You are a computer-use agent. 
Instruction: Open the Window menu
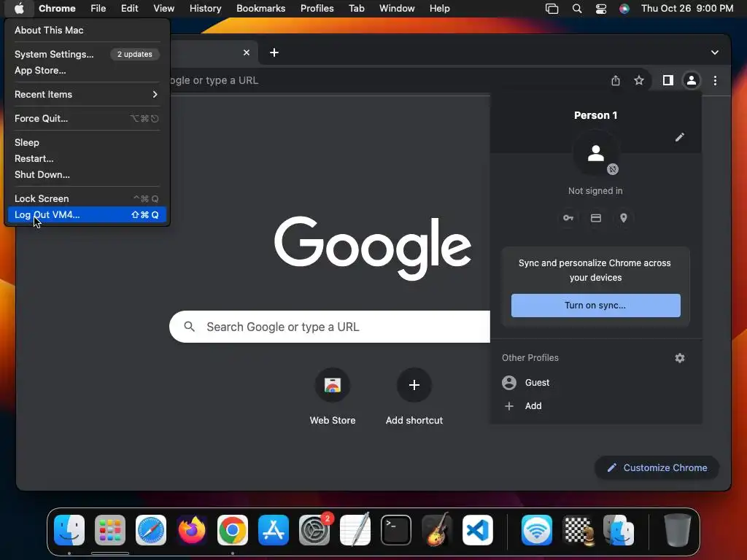tap(397, 9)
